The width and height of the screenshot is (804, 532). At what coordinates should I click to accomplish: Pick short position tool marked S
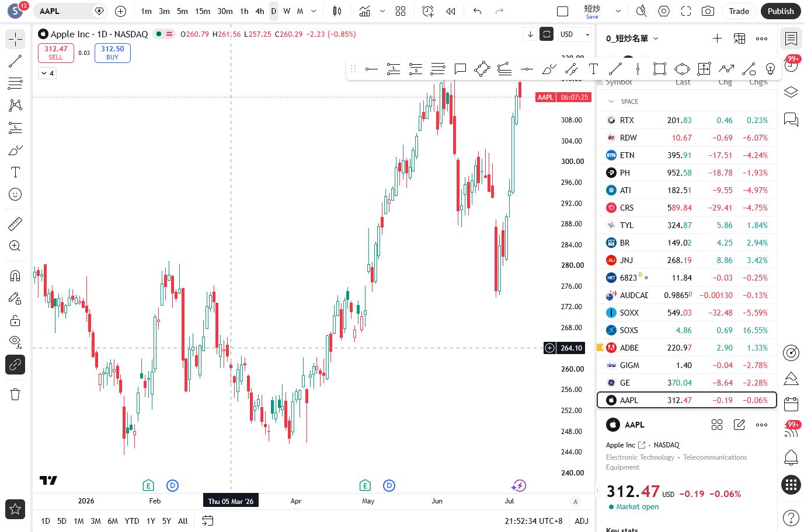tap(416, 69)
